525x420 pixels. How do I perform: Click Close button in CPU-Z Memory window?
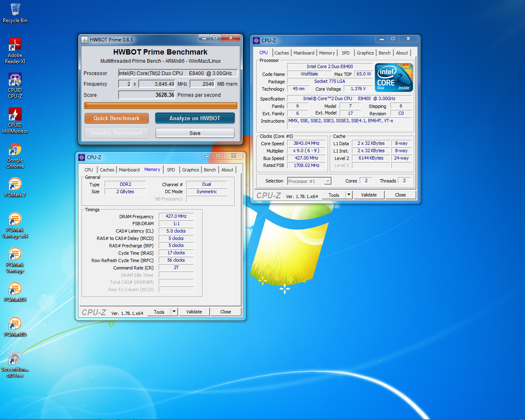click(226, 312)
